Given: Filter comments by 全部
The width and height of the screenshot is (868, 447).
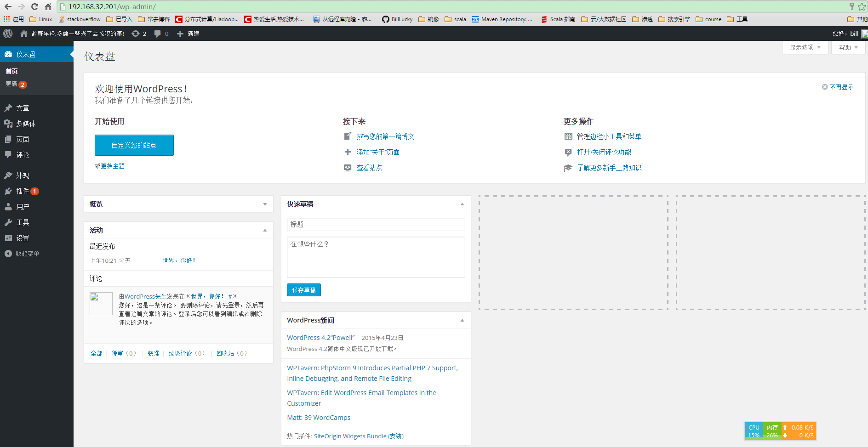Looking at the screenshot, I should (97, 353).
